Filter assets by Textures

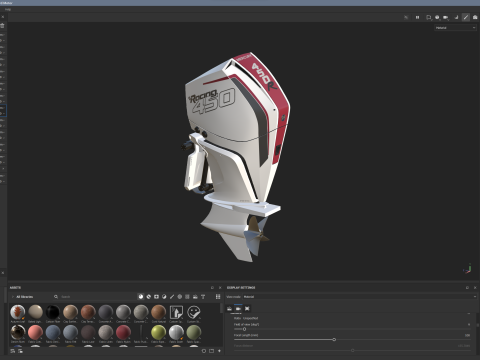click(187, 296)
